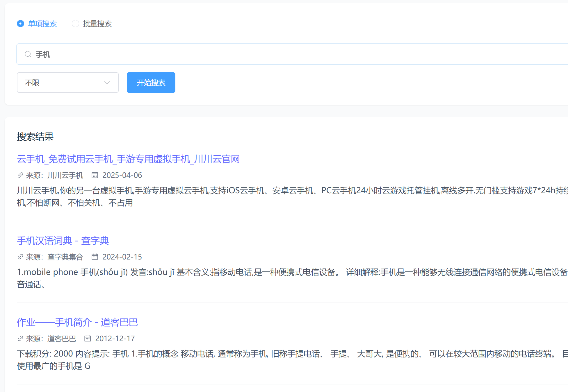Click link icon beside 查字典集合 source
Viewport: 568px width, 392px height.
click(20, 257)
